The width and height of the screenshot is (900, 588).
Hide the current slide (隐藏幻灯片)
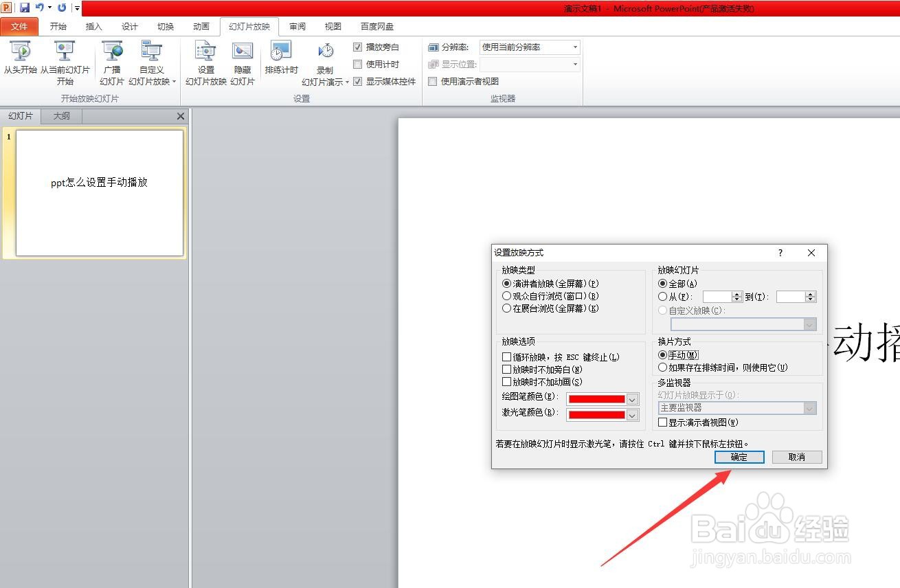242,60
